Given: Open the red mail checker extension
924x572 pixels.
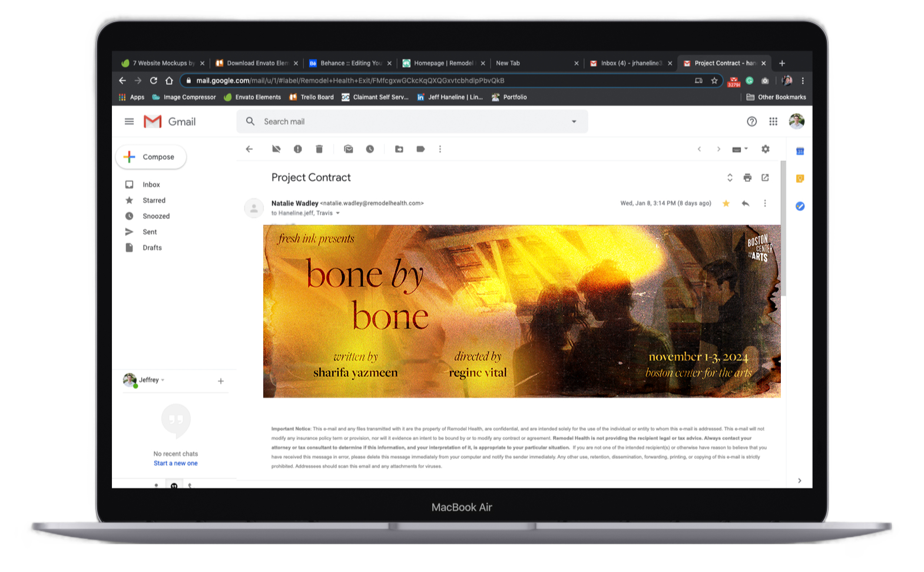Looking at the screenshot, I should click(734, 81).
